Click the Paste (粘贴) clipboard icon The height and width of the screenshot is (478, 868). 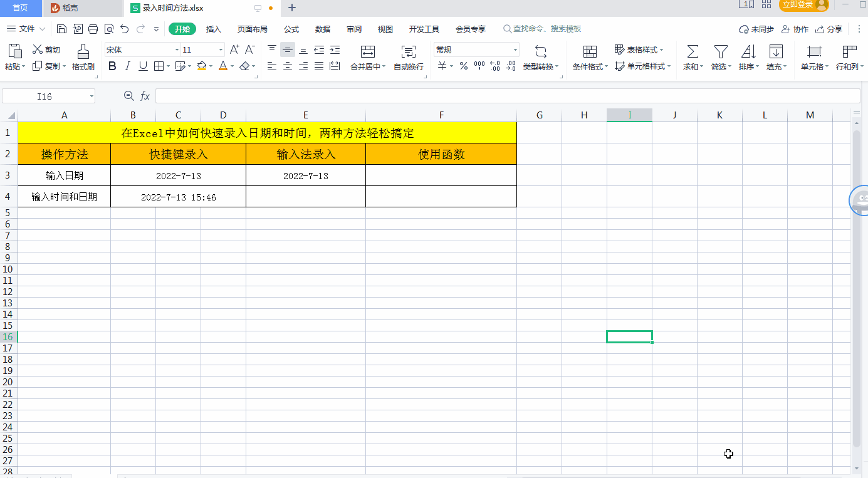click(x=15, y=51)
